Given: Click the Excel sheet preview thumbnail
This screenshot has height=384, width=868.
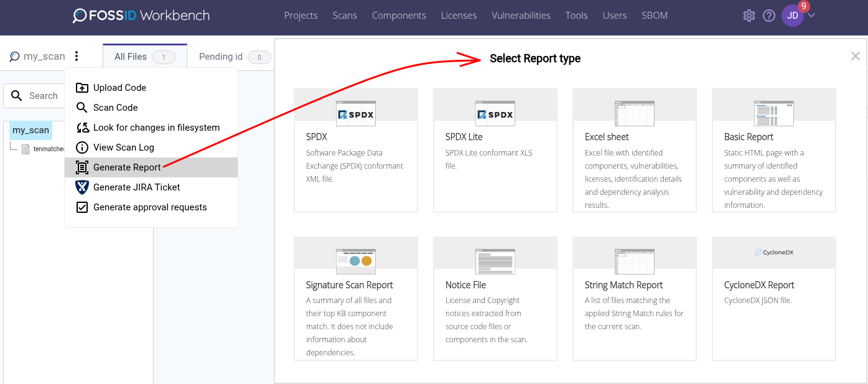Looking at the screenshot, I should [x=635, y=114].
